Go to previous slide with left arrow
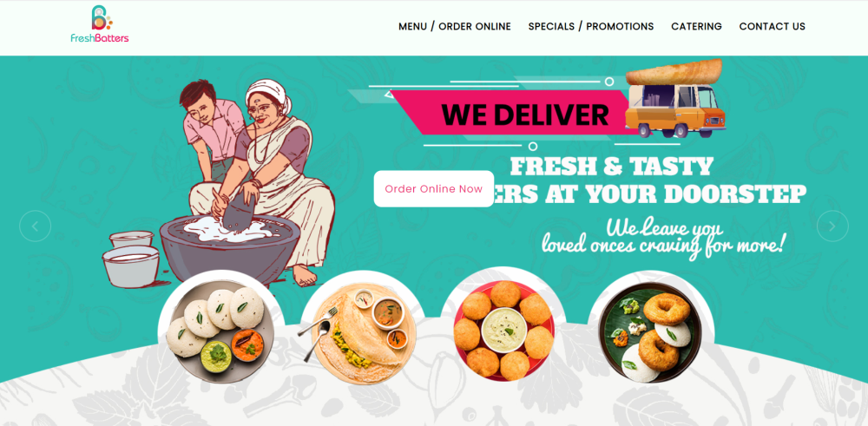Image resolution: width=868 pixels, height=426 pixels. click(x=35, y=226)
